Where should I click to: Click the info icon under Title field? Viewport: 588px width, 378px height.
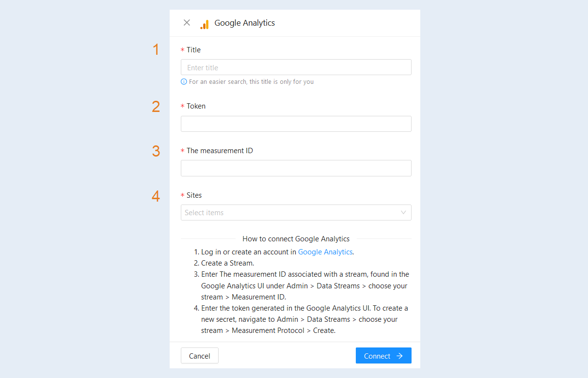coord(184,82)
